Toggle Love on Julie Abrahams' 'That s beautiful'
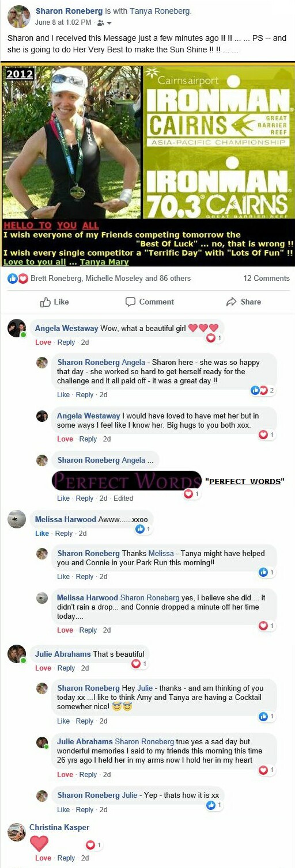The width and height of the screenshot is (295, 868). tap(43, 668)
